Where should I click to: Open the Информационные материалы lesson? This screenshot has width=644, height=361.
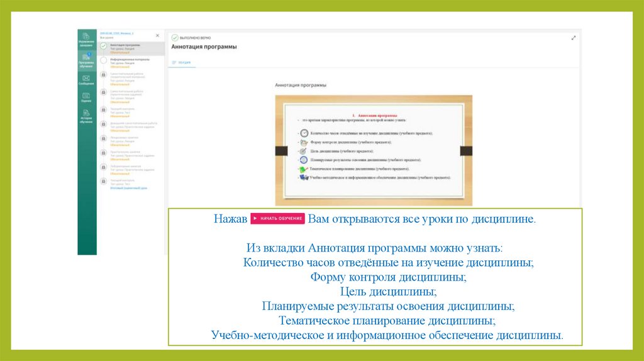[x=131, y=63]
